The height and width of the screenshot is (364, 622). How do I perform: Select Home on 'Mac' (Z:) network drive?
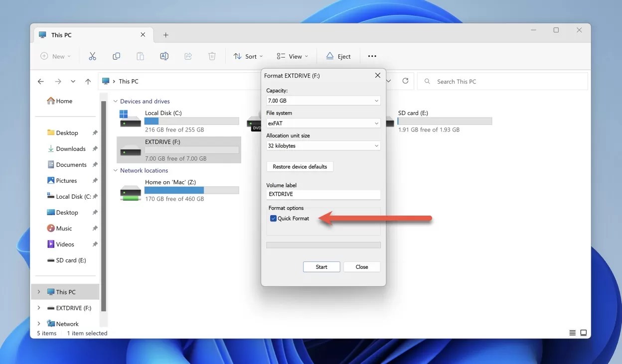tap(179, 190)
